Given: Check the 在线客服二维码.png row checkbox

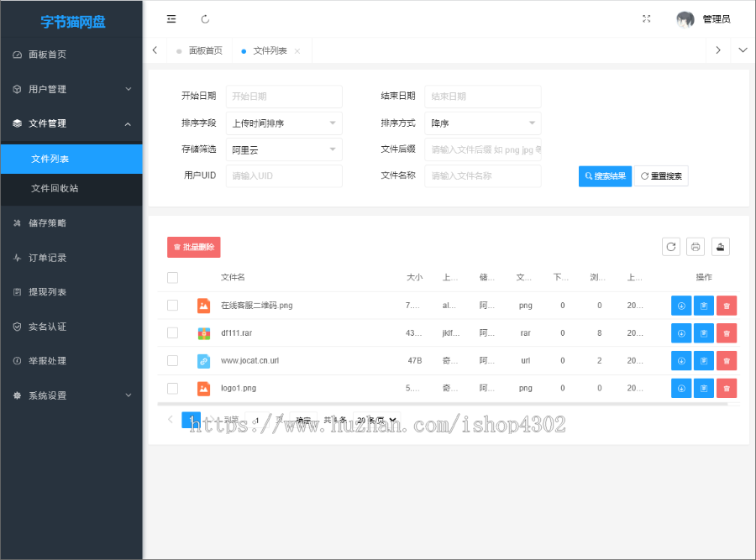Looking at the screenshot, I should pyautogui.click(x=172, y=306).
